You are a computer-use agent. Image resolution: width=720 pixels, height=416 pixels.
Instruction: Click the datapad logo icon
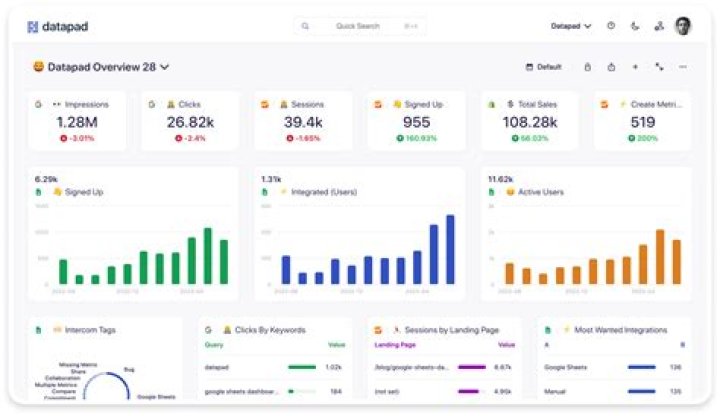[x=32, y=27]
